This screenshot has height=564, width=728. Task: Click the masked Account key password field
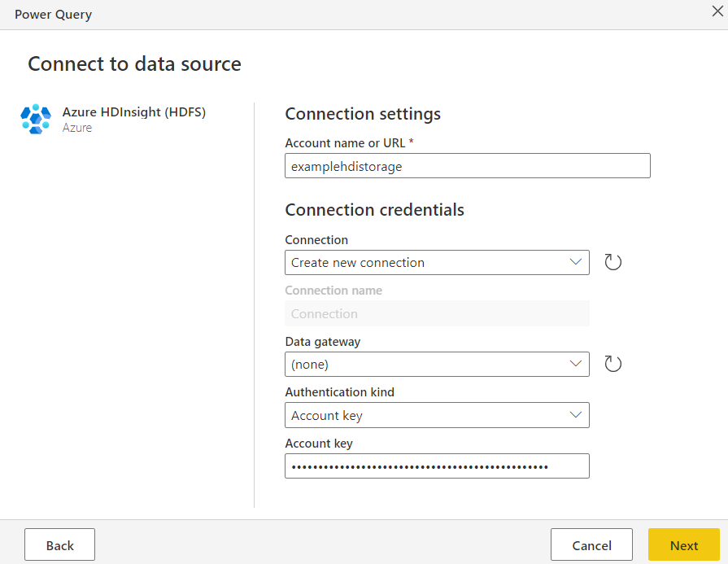pos(437,466)
